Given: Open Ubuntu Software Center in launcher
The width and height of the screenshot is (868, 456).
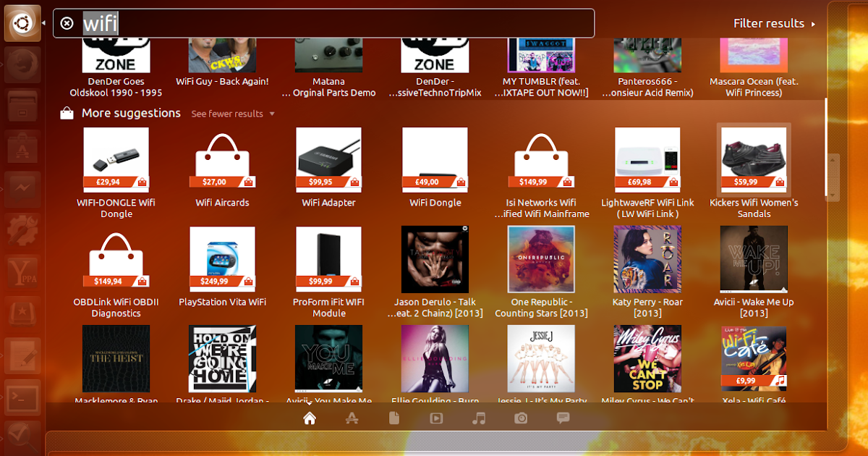Looking at the screenshot, I should 22,148.
